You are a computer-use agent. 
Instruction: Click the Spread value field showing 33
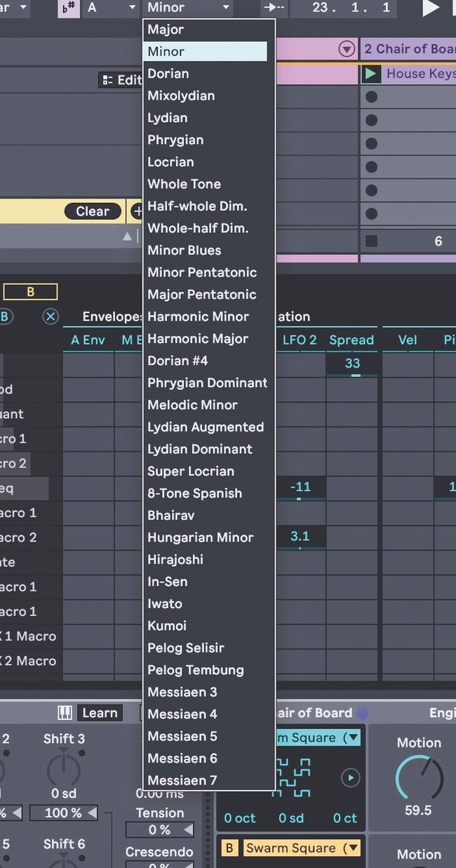tap(352, 363)
